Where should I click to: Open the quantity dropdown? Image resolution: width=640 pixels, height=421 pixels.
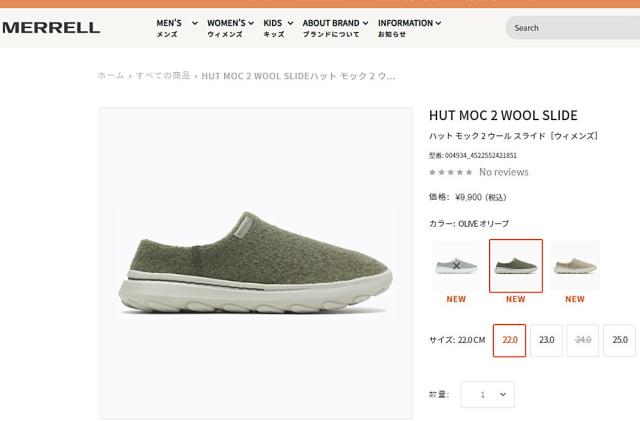pyautogui.click(x=488, y=394)
